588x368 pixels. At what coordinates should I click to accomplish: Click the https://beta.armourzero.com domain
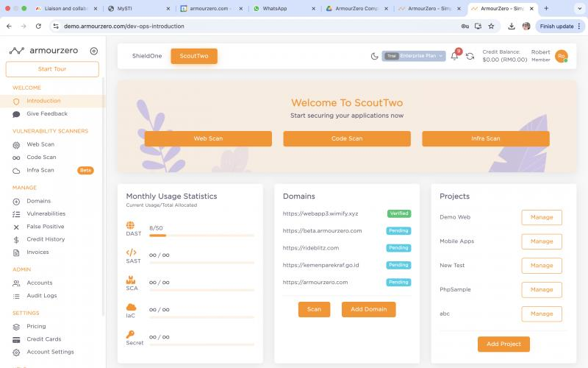click(322, 231)
